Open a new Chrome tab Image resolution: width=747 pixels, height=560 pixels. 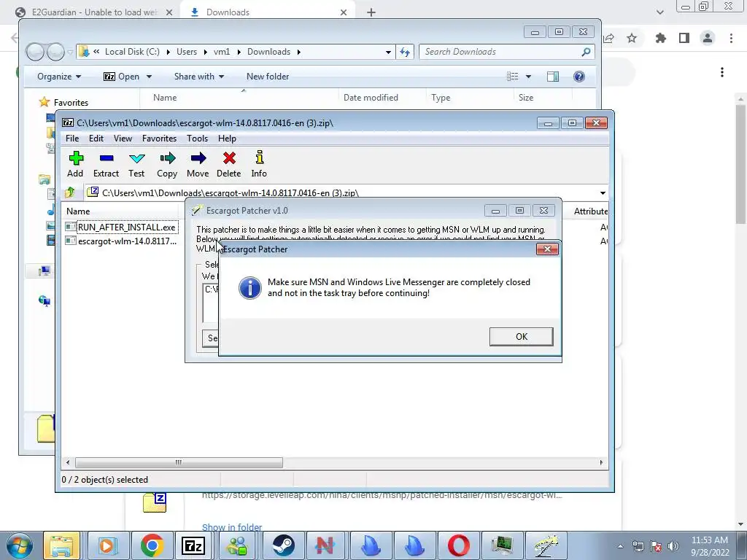tap(371, 13)
